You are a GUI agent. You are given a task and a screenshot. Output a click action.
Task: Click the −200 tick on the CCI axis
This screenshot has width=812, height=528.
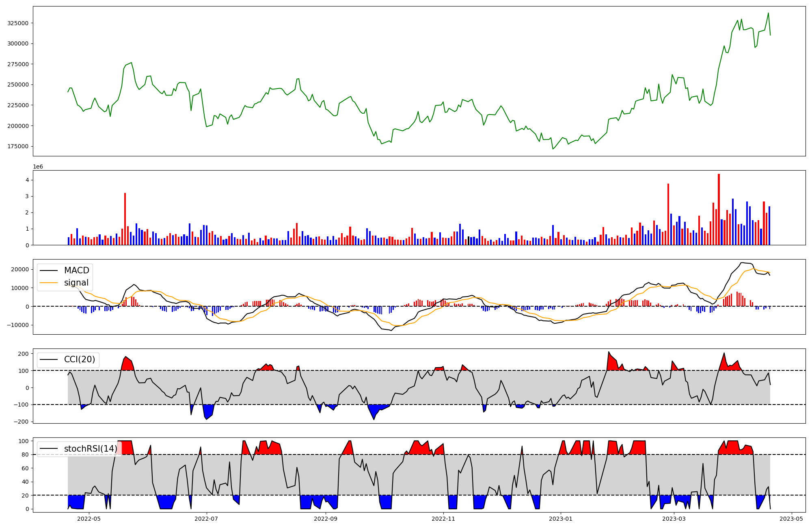click(x=21, y=422)
